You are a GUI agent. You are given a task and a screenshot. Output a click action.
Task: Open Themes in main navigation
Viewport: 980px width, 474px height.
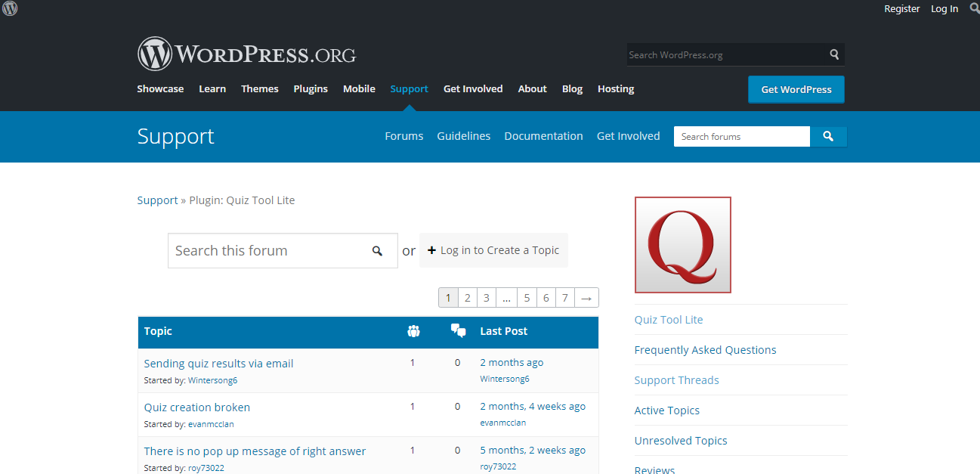pyautogui.click(x=260, y=89)
